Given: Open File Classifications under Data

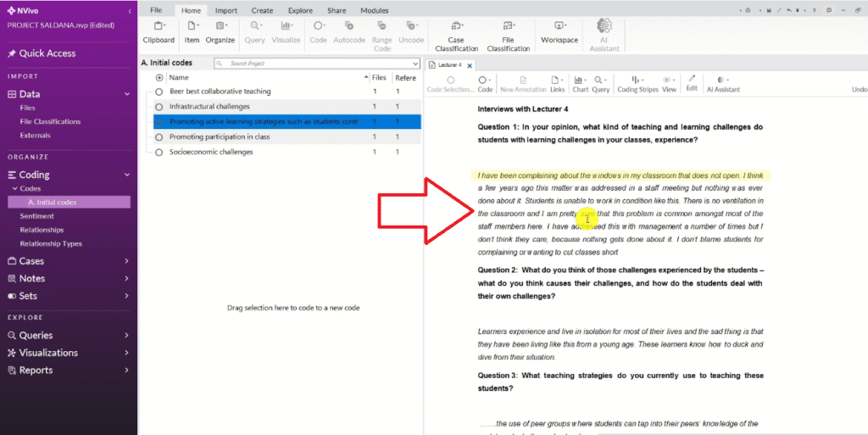Looking at the screenshot, I should 50,121.
